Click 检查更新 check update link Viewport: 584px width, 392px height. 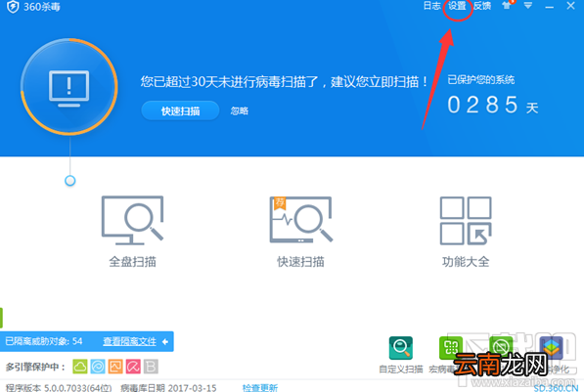260,387
